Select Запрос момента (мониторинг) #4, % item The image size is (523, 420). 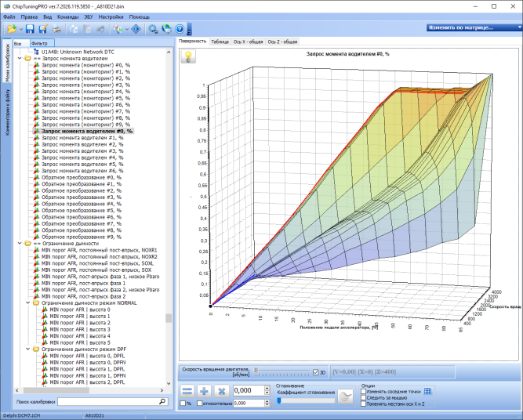coord(85,92)
